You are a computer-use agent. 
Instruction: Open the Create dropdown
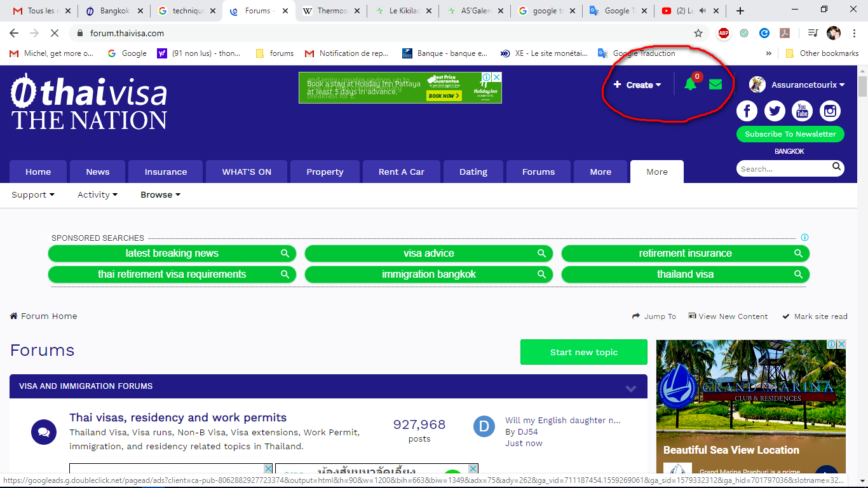click(637, 85)
